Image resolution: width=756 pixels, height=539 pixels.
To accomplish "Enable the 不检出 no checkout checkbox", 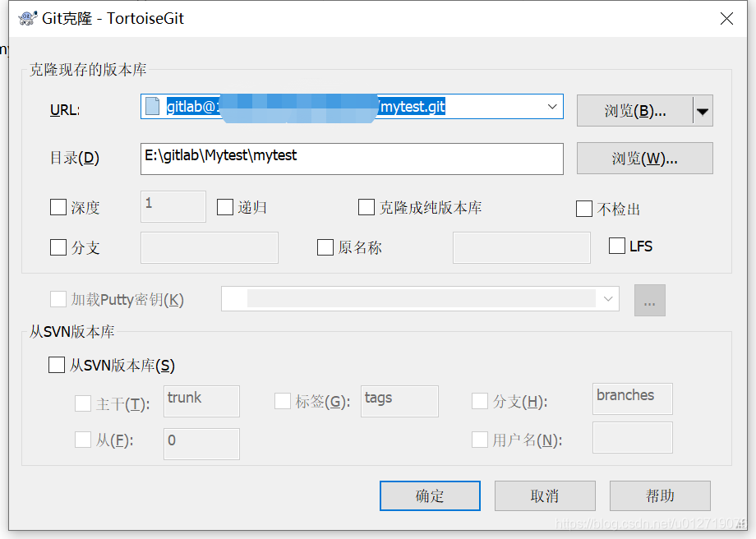I will tap(584, 209).
